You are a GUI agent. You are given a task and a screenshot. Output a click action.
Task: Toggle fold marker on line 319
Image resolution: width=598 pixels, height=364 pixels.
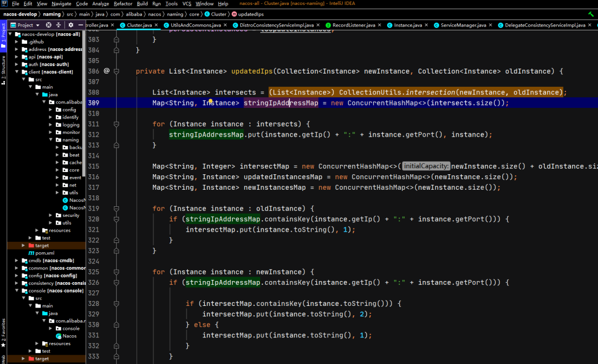(116, 209)
